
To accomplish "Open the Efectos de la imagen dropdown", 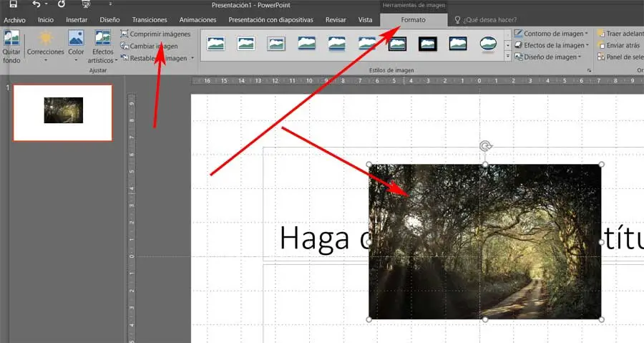I will pyautogui.click(x=552, y=45).
